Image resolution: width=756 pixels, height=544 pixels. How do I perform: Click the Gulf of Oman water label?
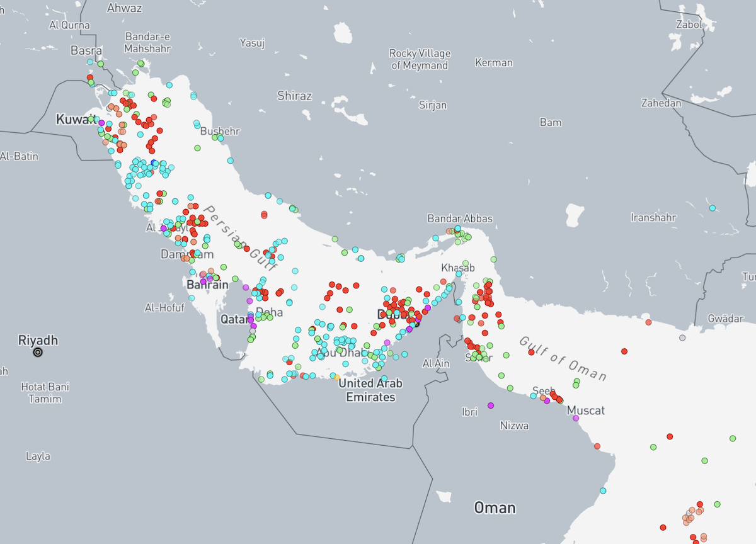563,359
